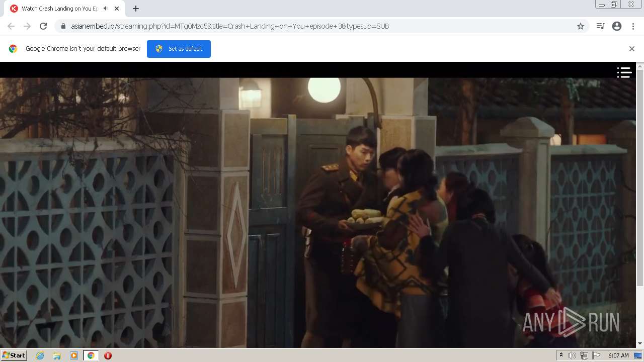Screen dimensions: 644x362
Task: Open Action Center flag tray icon
Action: pyautogui.click(x=596, y=355)
